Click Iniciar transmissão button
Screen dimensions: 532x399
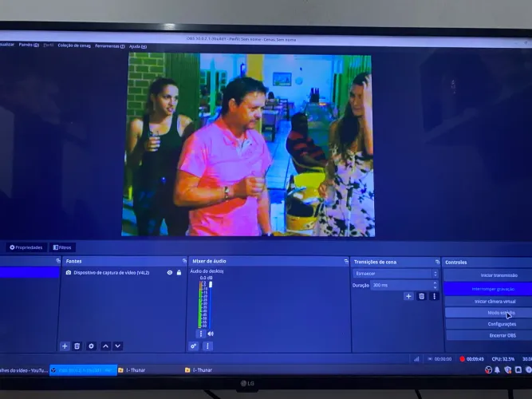coord(489,275)
